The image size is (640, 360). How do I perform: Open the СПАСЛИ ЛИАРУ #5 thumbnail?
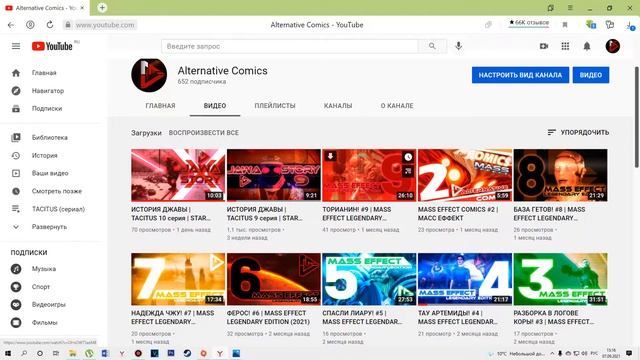tap(369, 279)
